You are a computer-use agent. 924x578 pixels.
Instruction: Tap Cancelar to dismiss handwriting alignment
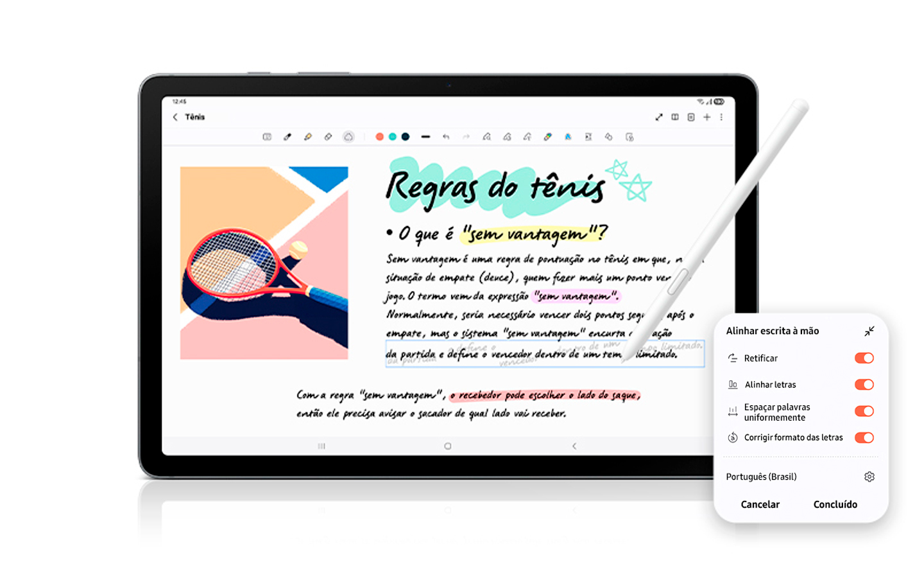[760, 505]
